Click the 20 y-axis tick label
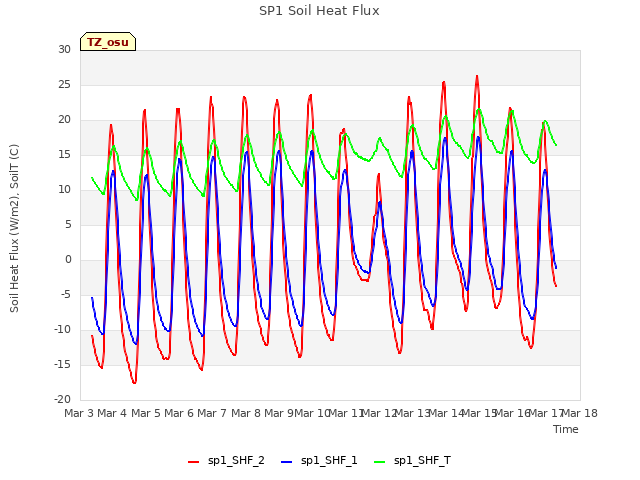Image resolution: width=640 pixels, height=480 pixels. point(64,120)
